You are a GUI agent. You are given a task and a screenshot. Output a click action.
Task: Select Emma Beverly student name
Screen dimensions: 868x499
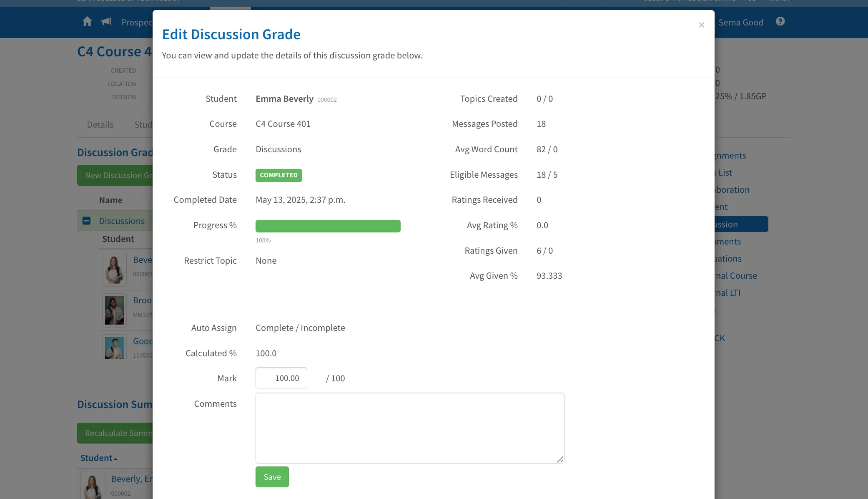(x=284, y=99)
